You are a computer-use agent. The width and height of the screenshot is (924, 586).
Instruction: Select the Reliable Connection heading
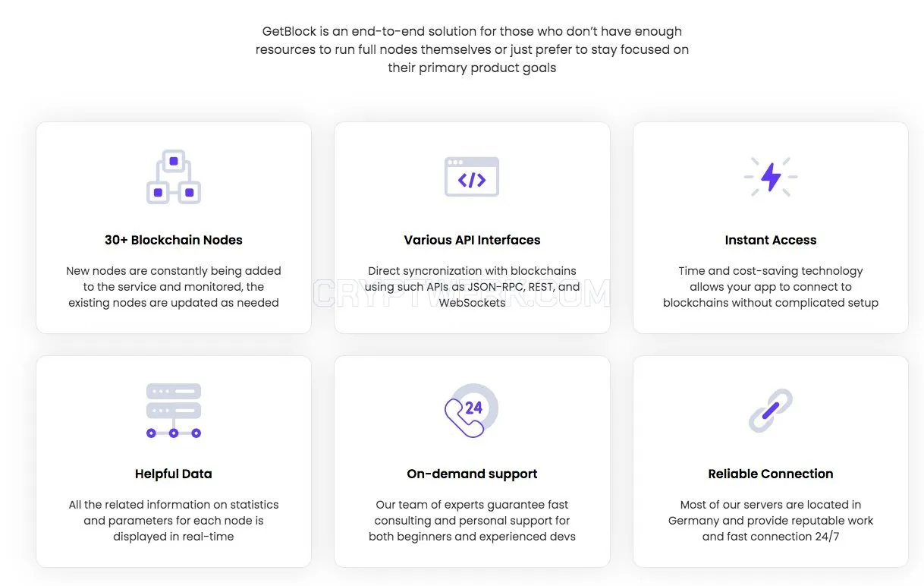(x=771, y=474)
